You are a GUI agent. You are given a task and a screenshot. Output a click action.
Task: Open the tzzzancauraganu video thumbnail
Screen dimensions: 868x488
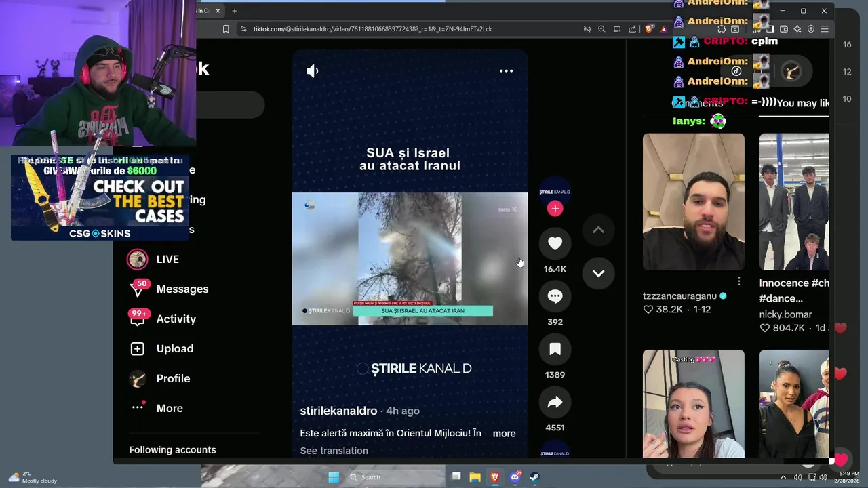pos(693,201)
